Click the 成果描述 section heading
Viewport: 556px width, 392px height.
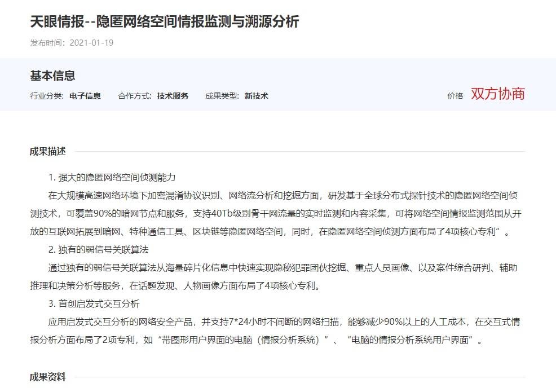click(48, 152)
